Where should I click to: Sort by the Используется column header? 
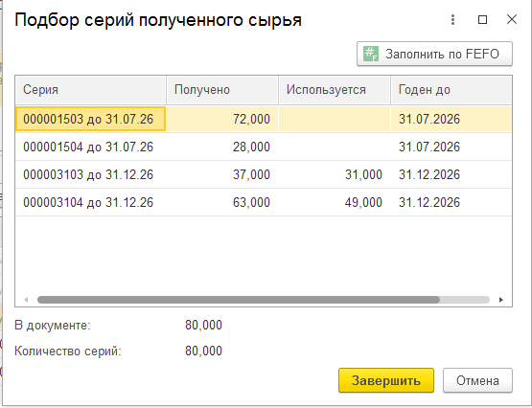click(335, 90)
